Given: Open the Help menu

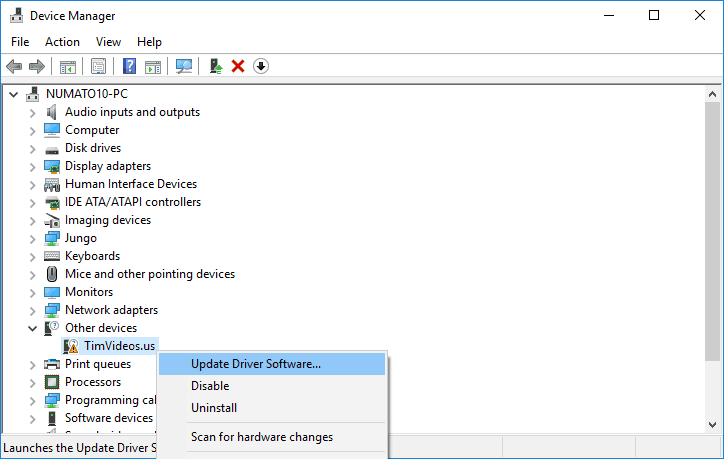Looking at the screenshot, I should pyautogui.click(x=149, y=42).
